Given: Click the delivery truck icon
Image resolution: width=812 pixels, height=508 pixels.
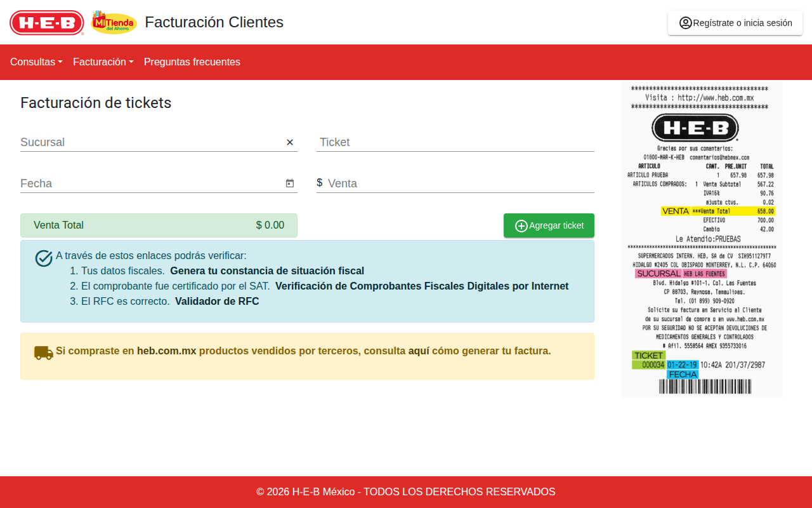Looking at the screenshot, I should pos(44,353).
